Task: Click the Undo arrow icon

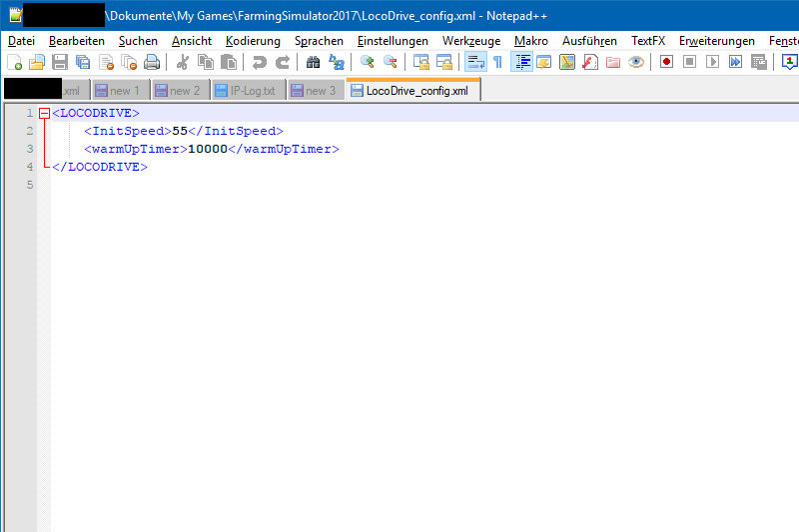Action: [260, 62]
